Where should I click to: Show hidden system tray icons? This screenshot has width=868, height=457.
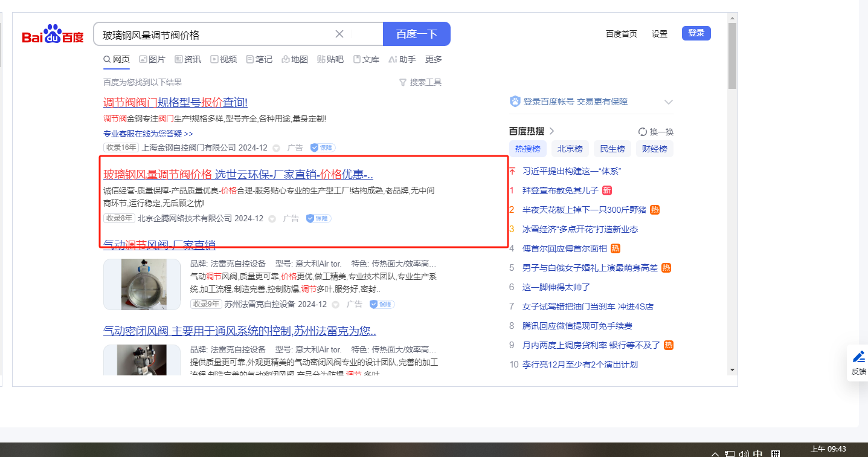(x=715, y=453)
